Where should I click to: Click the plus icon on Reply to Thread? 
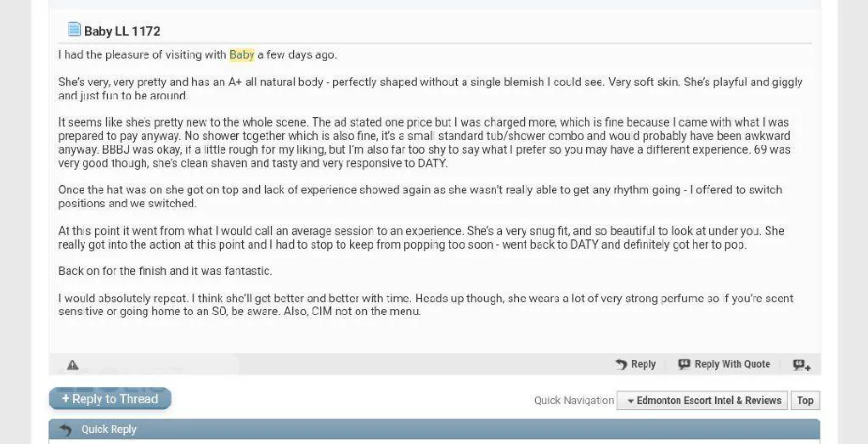(65, 399)
